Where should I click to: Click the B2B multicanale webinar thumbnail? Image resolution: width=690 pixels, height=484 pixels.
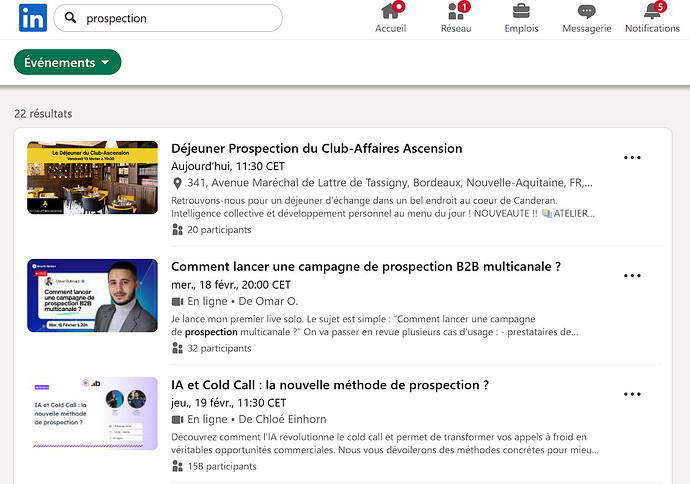[x=92, y=296]
